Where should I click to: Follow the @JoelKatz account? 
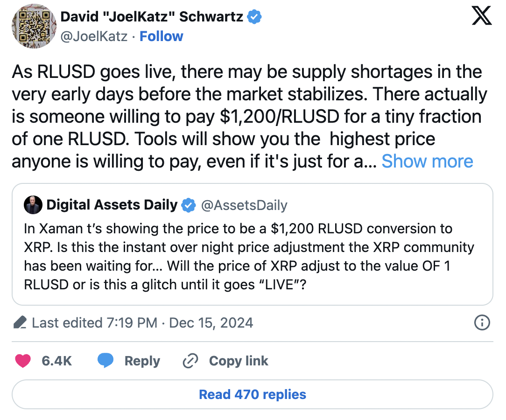[x=162, y=36]
